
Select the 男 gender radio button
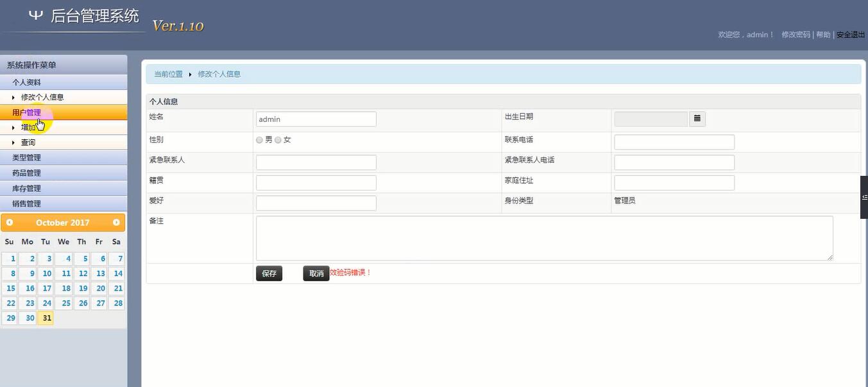[x=259, y=140]
